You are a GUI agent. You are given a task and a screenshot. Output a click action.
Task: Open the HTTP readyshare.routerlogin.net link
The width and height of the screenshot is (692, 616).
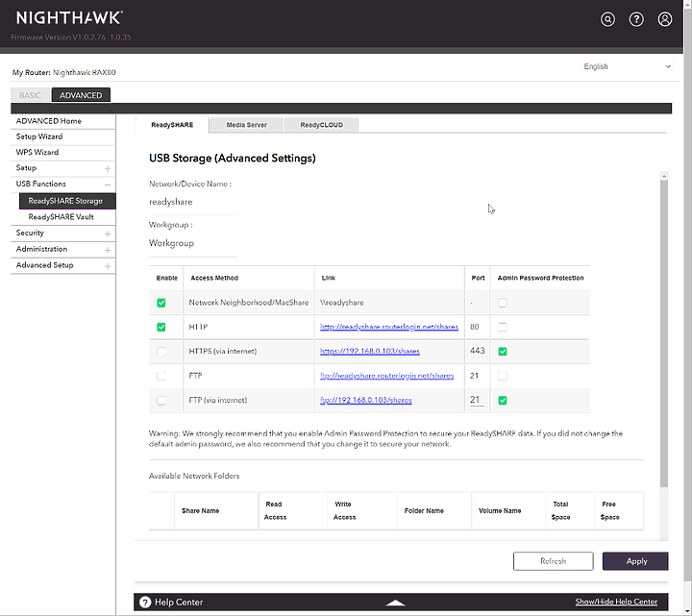click(x=389, y=327)
